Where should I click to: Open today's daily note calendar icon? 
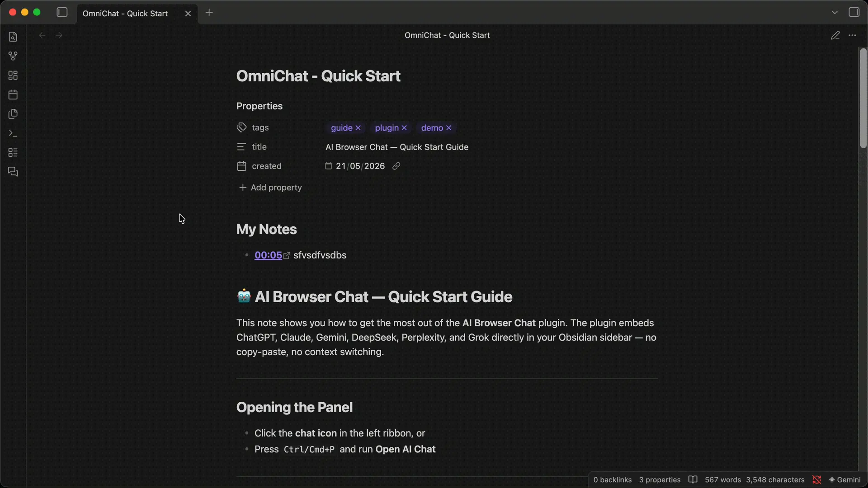[13, 95]
